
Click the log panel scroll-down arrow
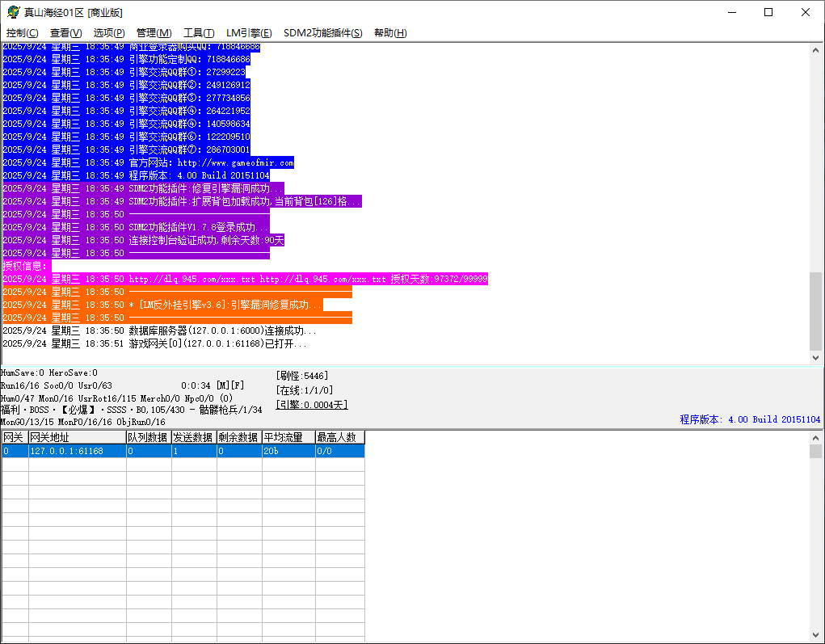coord(816,357)
